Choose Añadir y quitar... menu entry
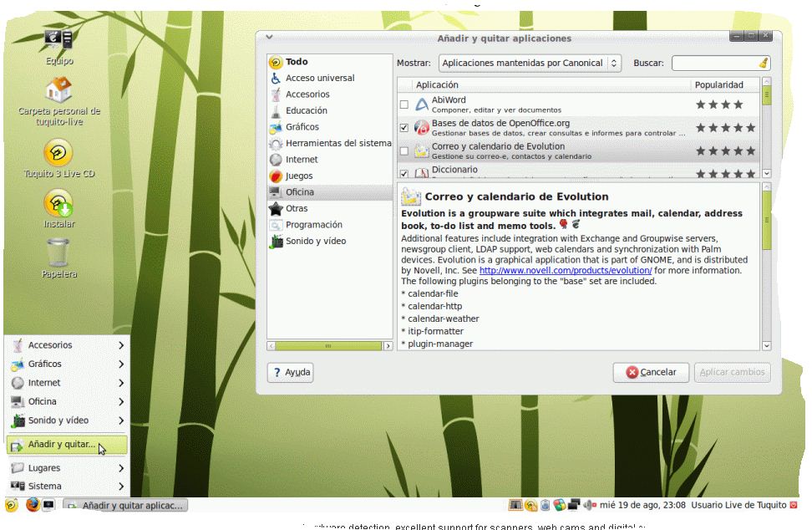 tap(67, 445)
